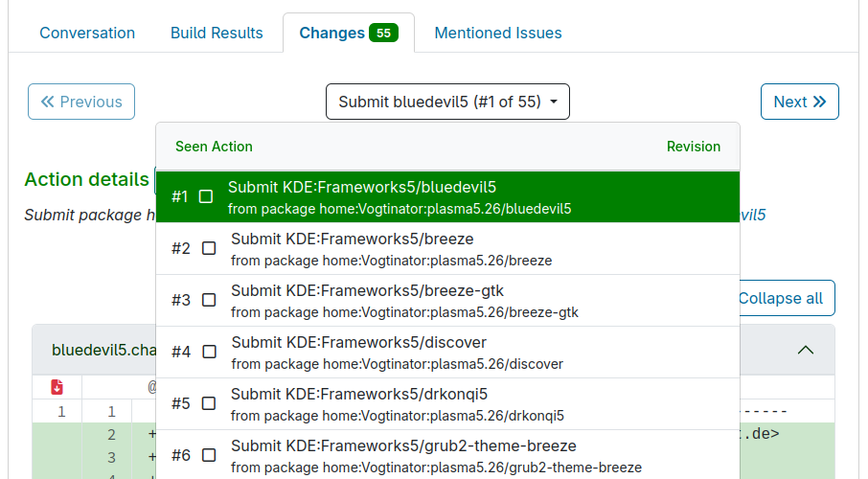Mark #2 breeze action as seen

[209, 248]
